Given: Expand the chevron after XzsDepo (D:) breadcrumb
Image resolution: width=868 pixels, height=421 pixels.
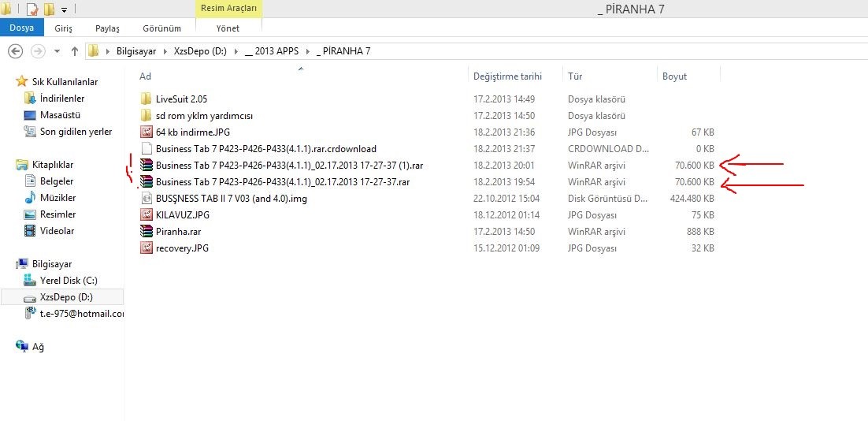Looking at the screenshot, I should pyautogui.click(x=236, y=51).
